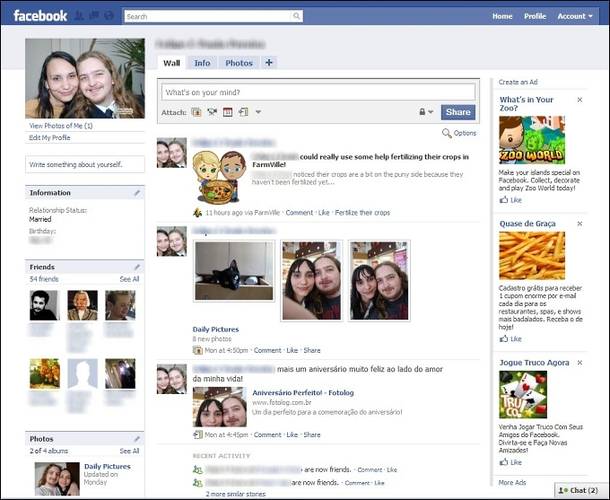Edit Information section pencil icon
Screen dimensions: 610x500
click(137, 193)
